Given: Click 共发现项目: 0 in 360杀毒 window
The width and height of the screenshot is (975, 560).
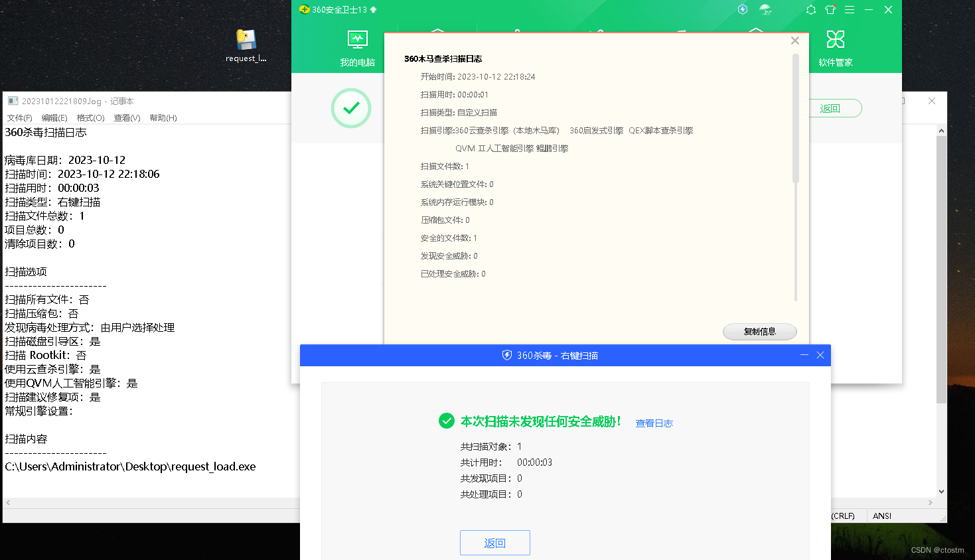Looking at the screenshot, I should click(x=491, y=478).
